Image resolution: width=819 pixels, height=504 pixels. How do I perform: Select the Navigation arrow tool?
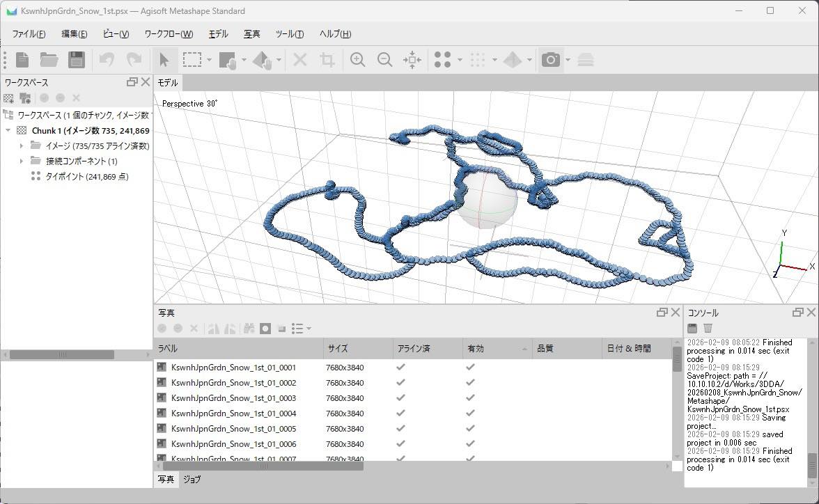coord(164,60)
